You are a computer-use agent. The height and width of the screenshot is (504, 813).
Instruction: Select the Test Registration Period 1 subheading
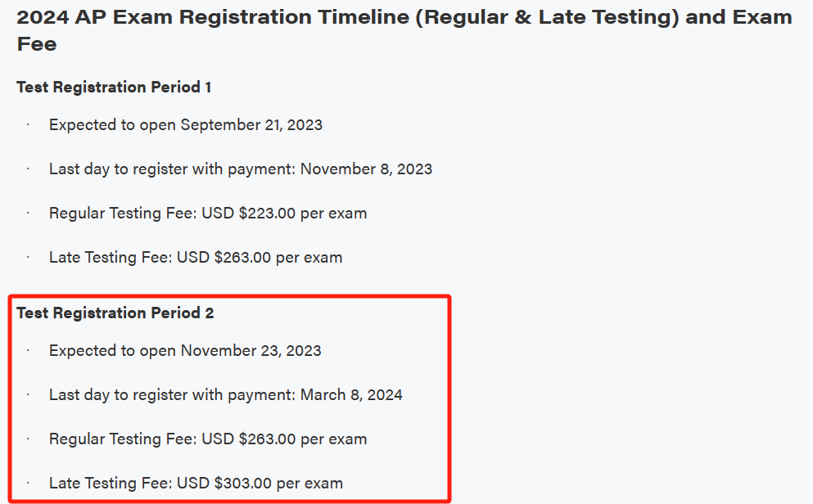coord(114,87)
